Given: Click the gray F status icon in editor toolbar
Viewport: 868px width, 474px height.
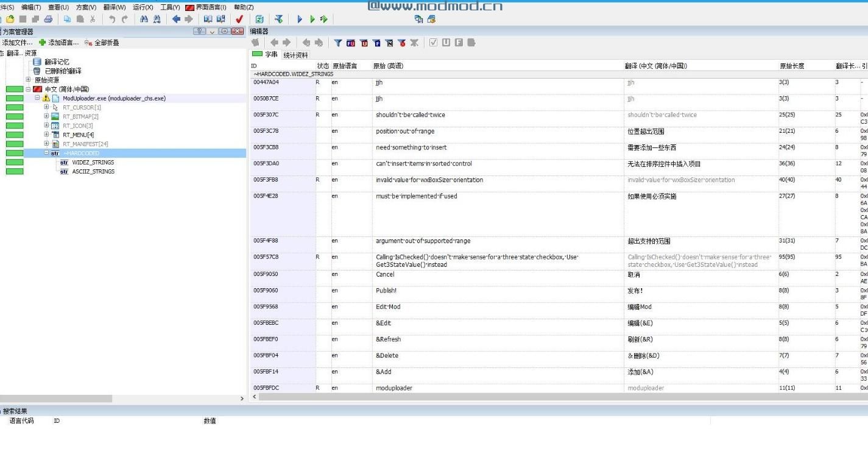Looking at the screenshot, I should point(459,43).
